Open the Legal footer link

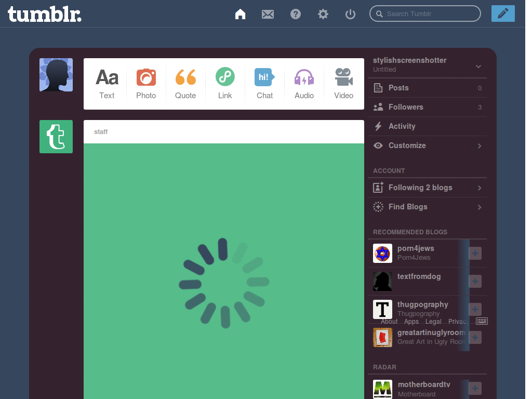point(433,321)
